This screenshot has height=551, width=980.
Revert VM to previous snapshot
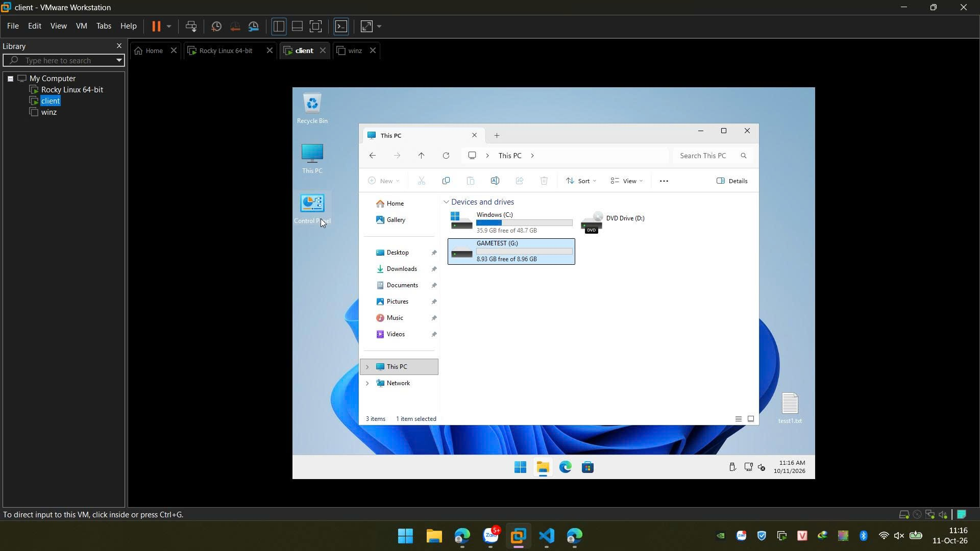[x=235, y=26]
